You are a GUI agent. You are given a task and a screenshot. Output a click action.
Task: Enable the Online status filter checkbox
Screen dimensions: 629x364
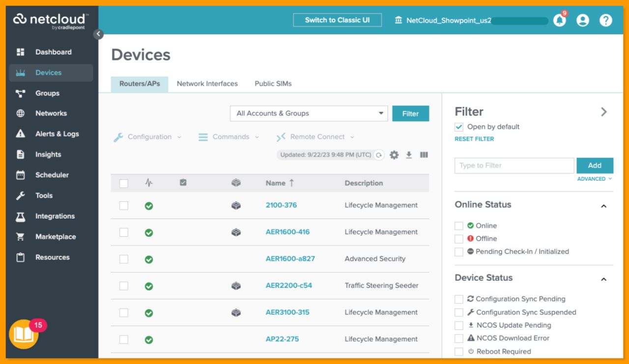click(458, 225)
